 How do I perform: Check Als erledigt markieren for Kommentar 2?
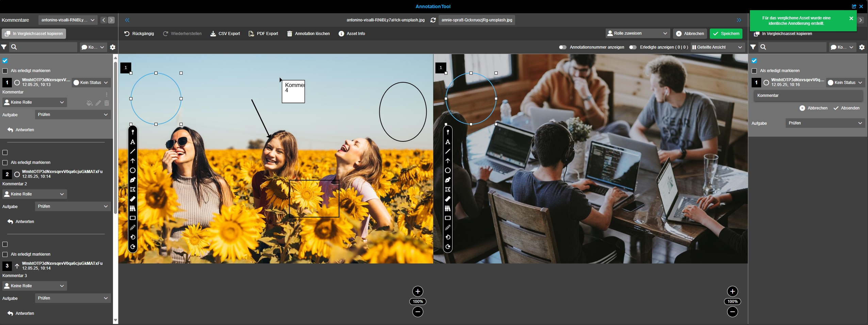point(5,162)
